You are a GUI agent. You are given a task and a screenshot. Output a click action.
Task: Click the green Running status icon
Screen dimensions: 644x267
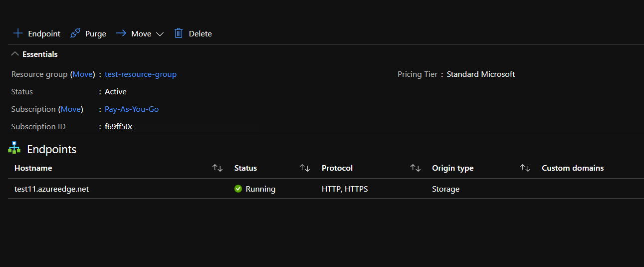pyautogui.click(x=238, y=189)
